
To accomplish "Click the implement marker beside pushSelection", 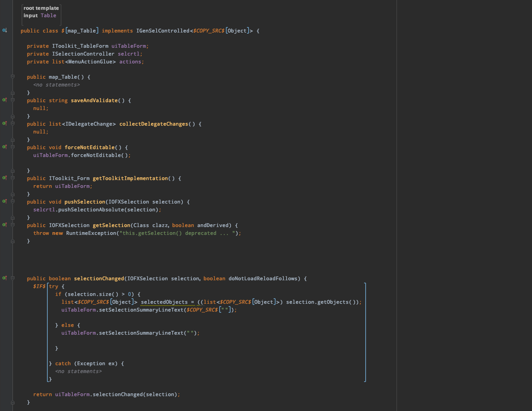I will pyautogui.click(x=4, y=201).
